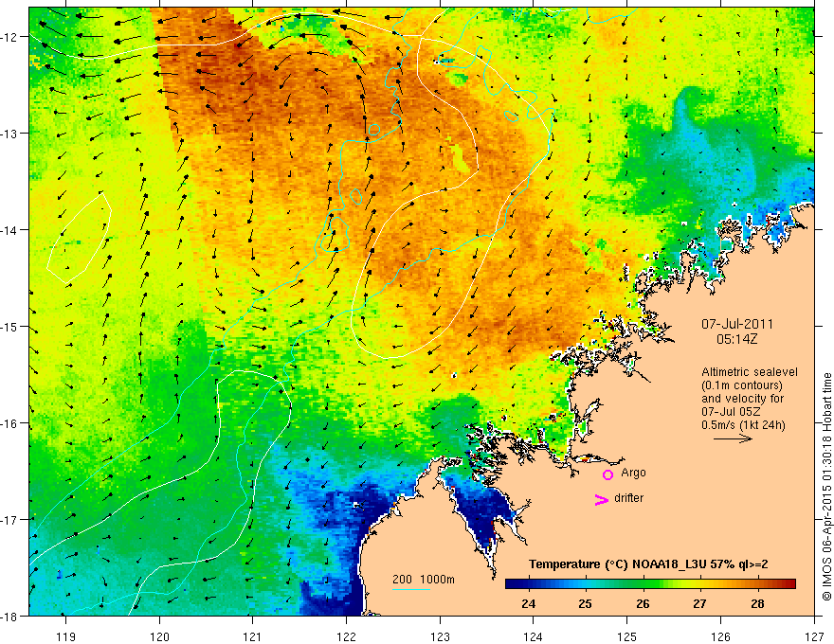Click the color bar label 25
Viewport: 834px width, 644px height.
tap(585, 603)
